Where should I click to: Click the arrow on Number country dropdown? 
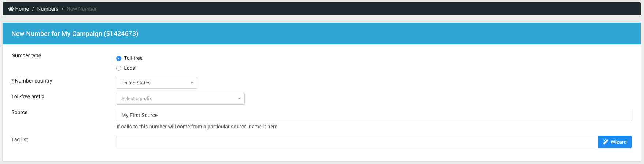coord(192,83)
